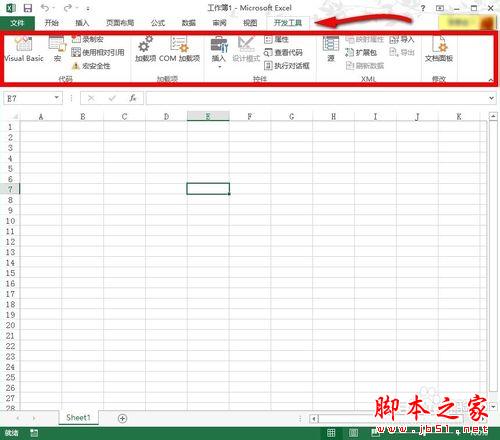Open the 文件 File tab
Image resolution: width=500 pixels, height=440 pixels.
[x=17, y=23]
